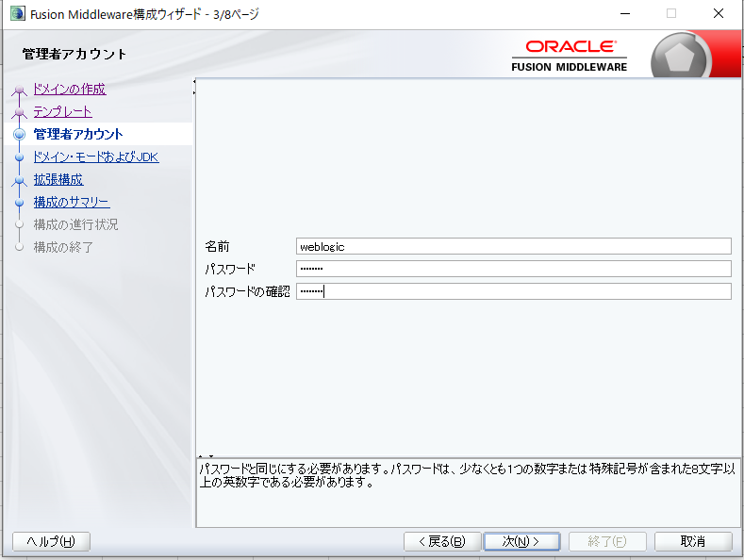Click into the パスワード input field

click(513, 269)
